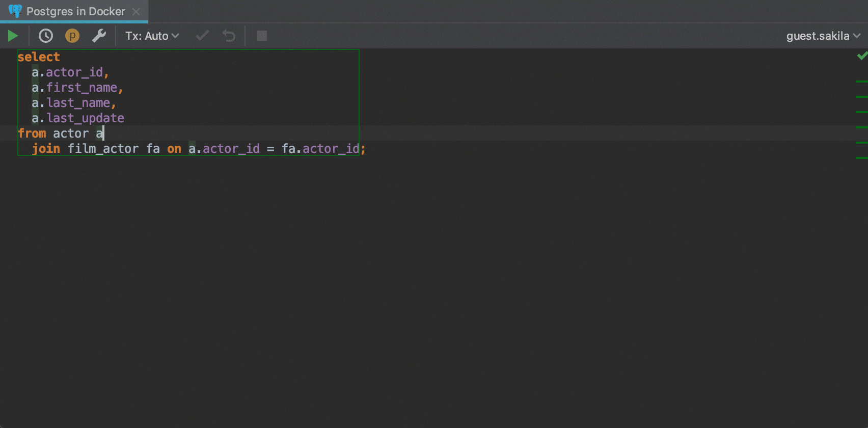The width and height of the screenshot is (868, 428).
Task: Click the join keyword in the query
Action: click(46, 149)
